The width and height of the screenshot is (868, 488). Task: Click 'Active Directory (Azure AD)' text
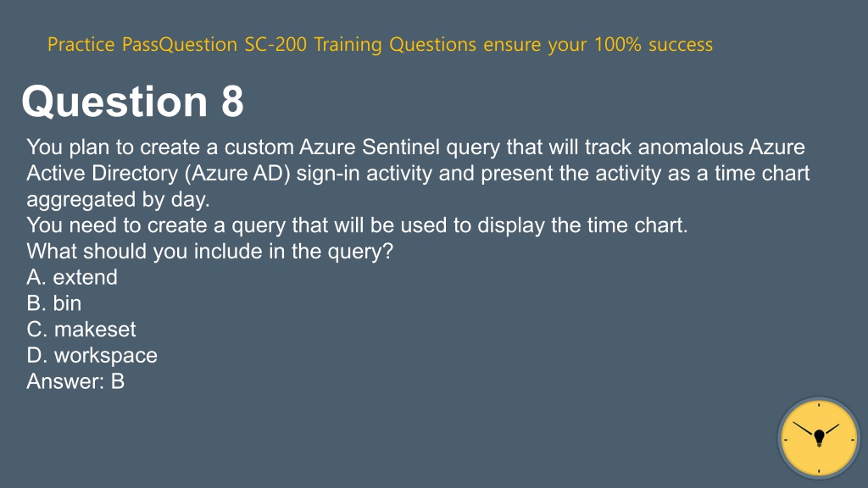(159, 173)
